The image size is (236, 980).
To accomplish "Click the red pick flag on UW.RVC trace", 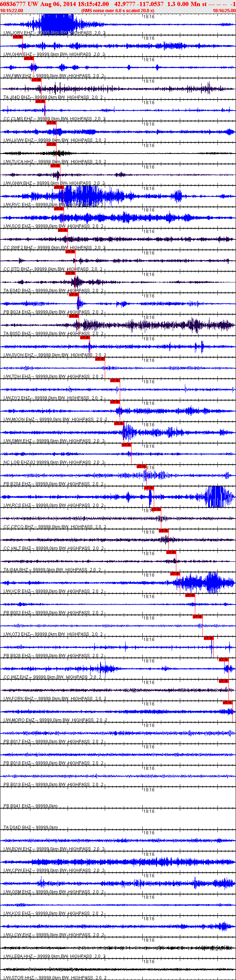I will click(59, 187).
